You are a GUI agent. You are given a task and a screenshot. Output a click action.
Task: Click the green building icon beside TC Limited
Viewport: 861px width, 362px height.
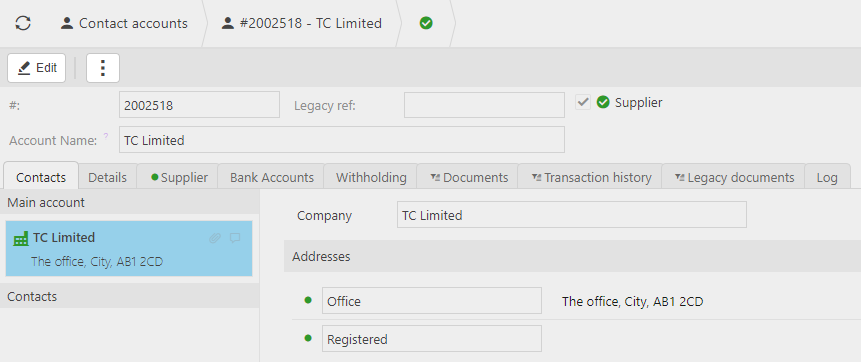click(21, 238)
